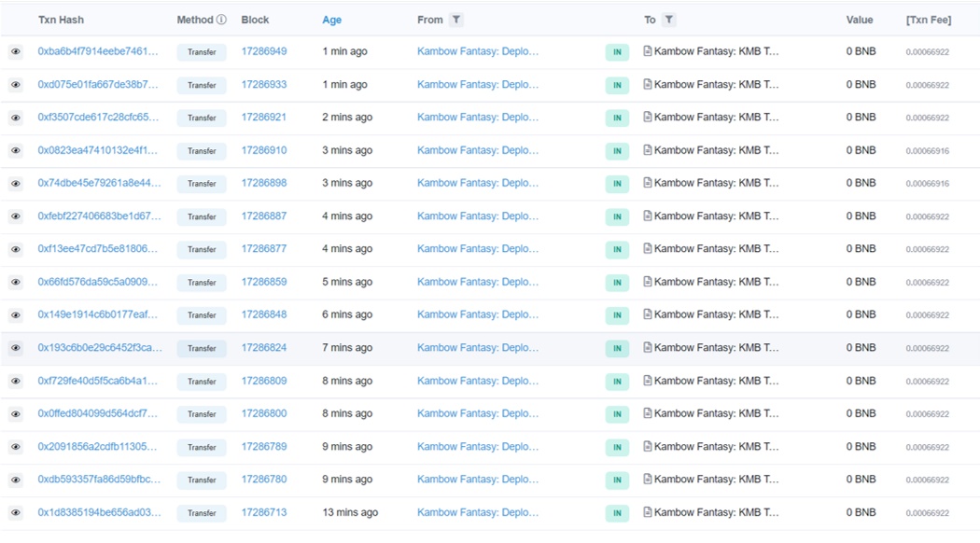Image resolution: width=980 pixels, height=543 pixels.
Task: Open eye preview for 0x149e1914c6b0177eaf
Action: pyautogui.click(x=16, y=315)
